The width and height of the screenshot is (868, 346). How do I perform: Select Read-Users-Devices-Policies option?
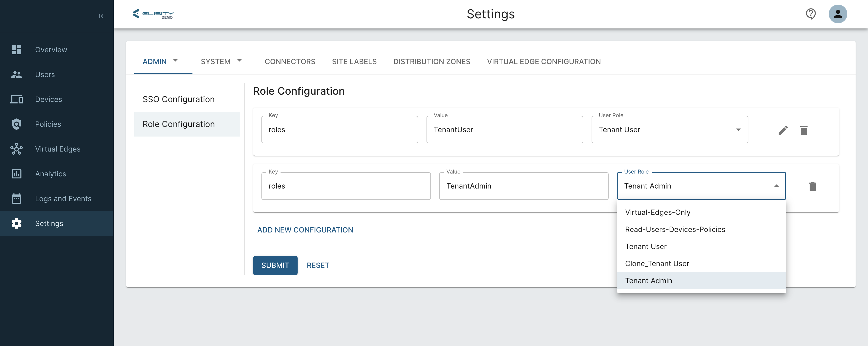click(x=675, y=230)
